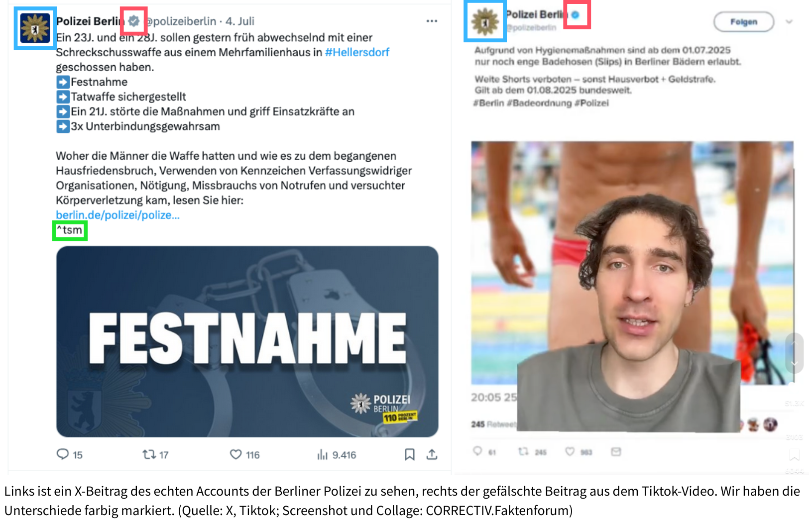Expand the chevron next to Folgen
The image size is (812, 527).
click(789, 21)
